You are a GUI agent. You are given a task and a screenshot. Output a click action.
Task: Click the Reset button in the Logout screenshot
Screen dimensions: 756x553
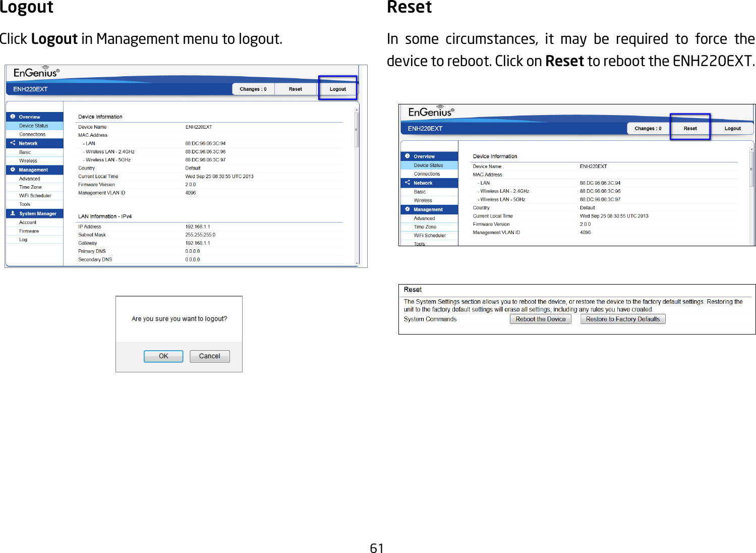point(296,89)
